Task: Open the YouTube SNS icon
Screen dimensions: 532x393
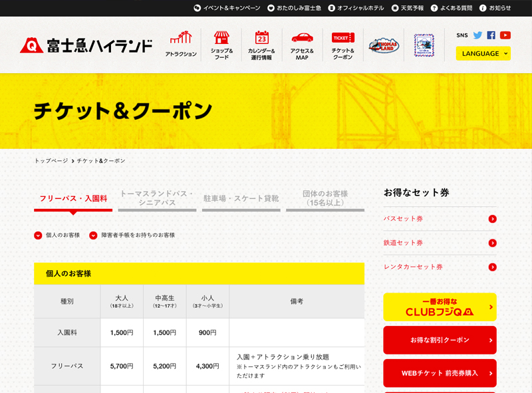Action: pyautogui.click(x=505, y=35)
